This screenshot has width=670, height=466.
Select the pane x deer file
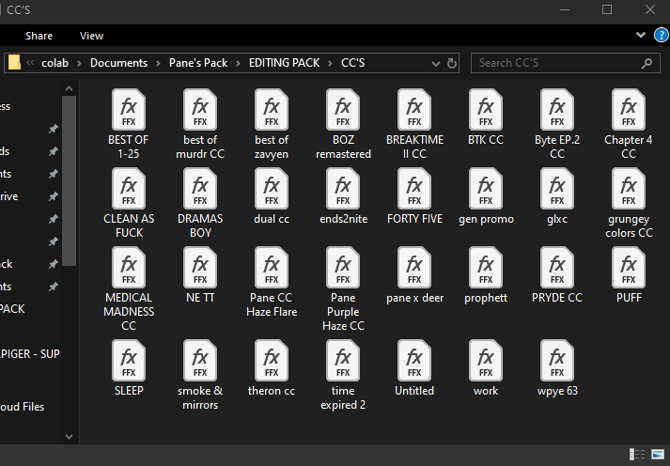(x=414, y=275)
